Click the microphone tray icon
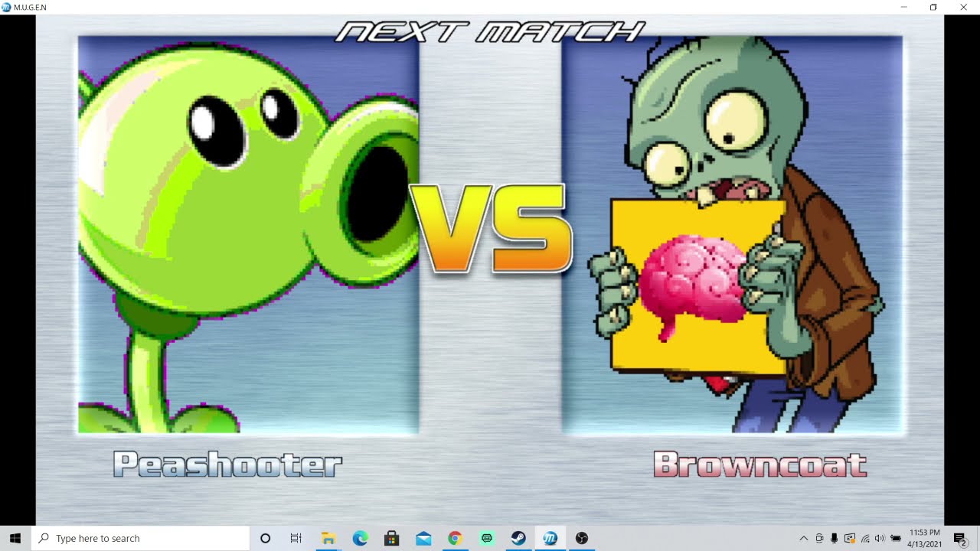The height and width of the screenshot is (551, 980). [834, 538]
